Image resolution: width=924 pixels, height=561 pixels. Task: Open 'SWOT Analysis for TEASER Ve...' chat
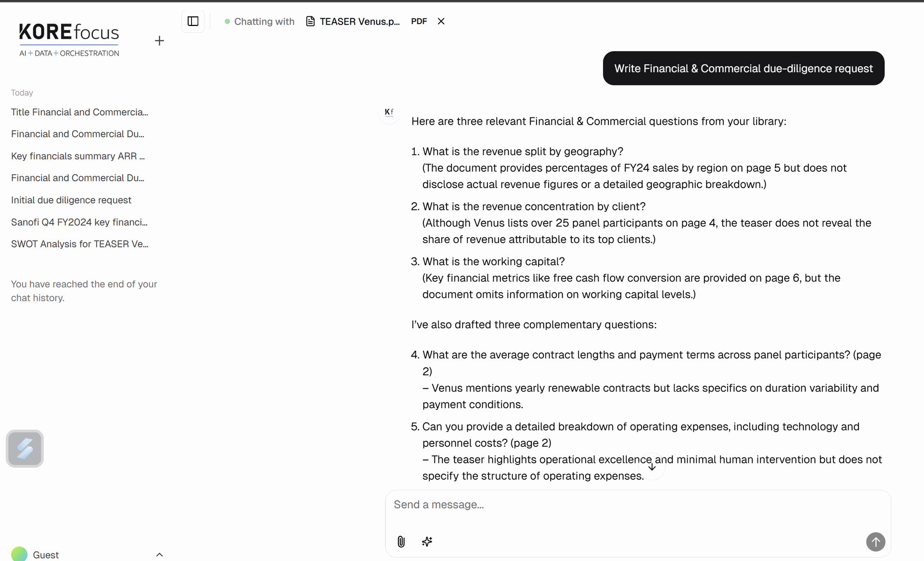coord(80,244)
